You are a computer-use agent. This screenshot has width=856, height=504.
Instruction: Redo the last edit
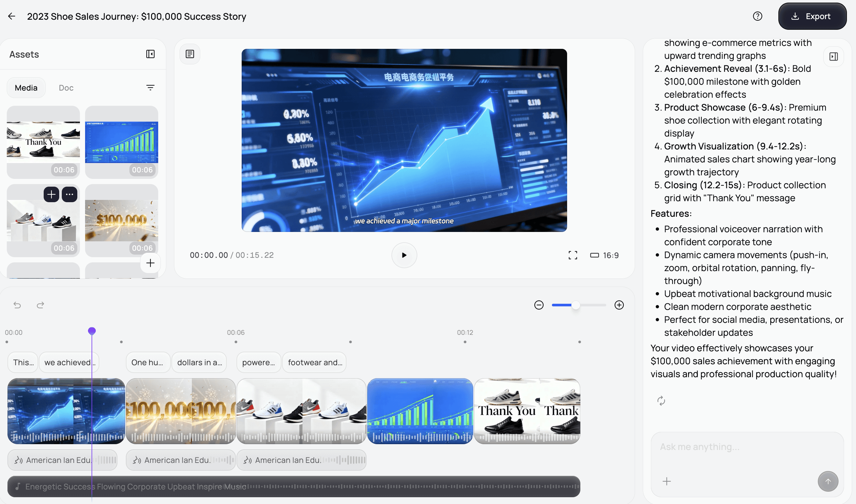(x=40, y=305)
